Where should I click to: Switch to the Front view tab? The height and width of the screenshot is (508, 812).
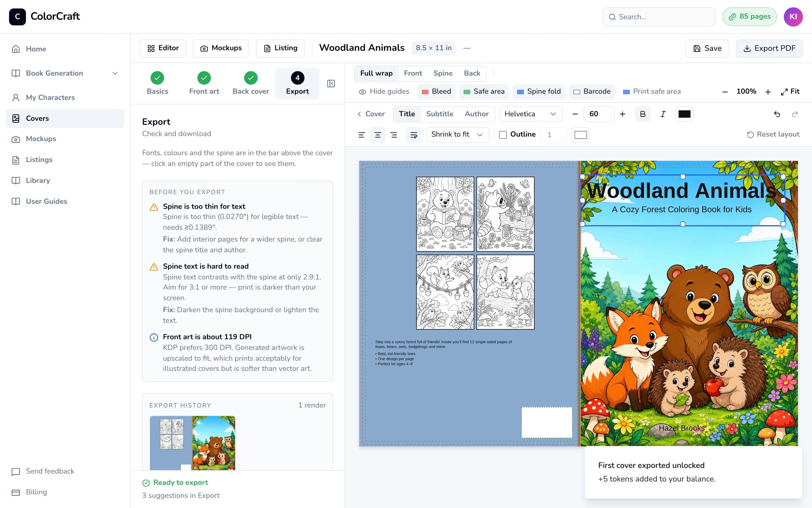tap(413, 73)
